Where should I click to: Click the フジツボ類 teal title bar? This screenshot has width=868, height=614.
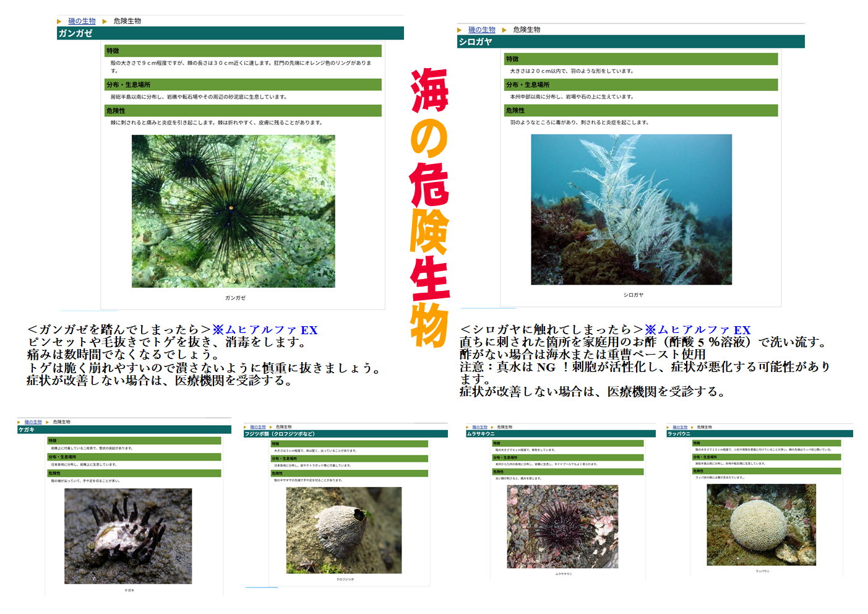[x=345, y=434]
